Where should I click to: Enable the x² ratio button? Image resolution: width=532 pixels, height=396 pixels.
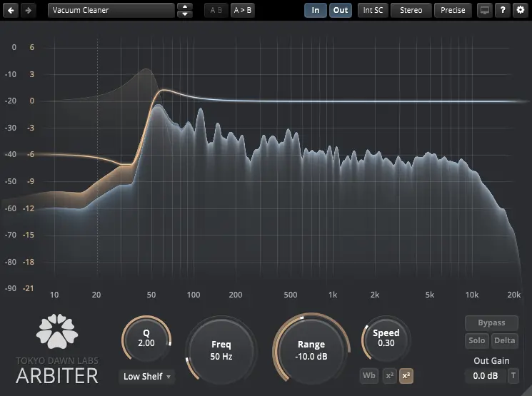(389, 375)
